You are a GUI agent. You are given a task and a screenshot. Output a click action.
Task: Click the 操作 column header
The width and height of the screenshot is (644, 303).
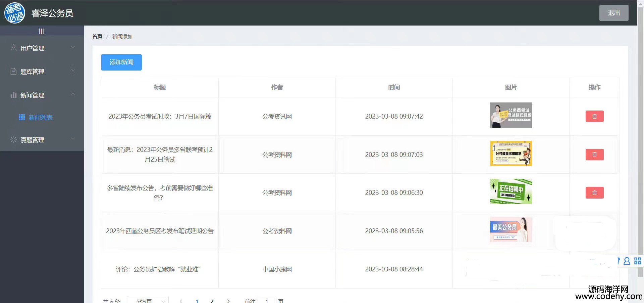(594, 87)
